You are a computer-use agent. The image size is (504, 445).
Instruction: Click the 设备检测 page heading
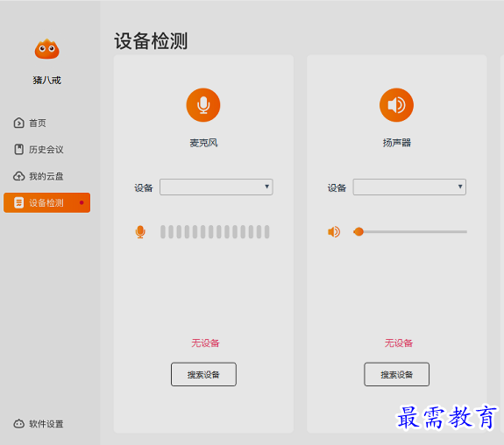(151, 41)
